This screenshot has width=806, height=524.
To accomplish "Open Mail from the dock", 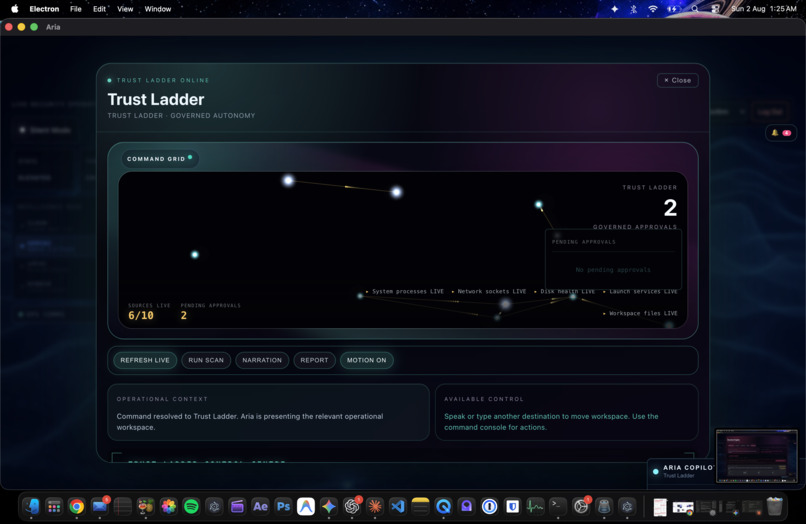I will 99,507.
